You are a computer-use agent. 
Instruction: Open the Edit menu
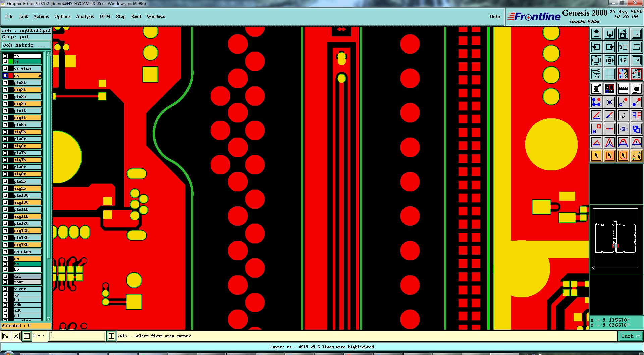click(23, 16)
